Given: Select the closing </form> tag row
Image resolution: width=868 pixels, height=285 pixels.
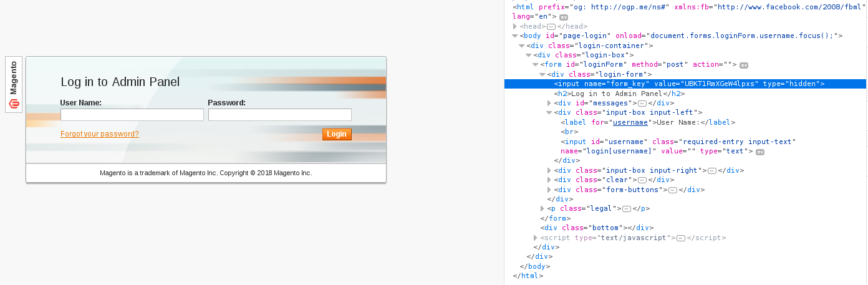Looking at the screenshot, I should 555,218.
